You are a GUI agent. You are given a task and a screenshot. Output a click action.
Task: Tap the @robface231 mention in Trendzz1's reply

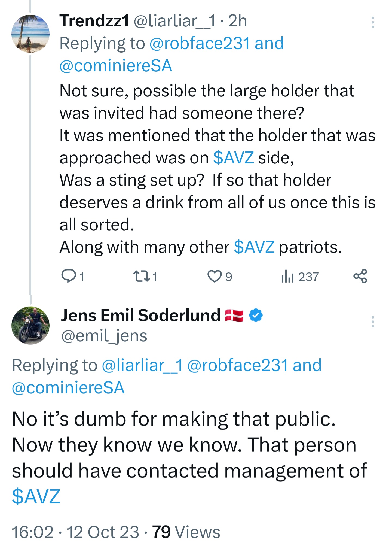tap(199, 43)
